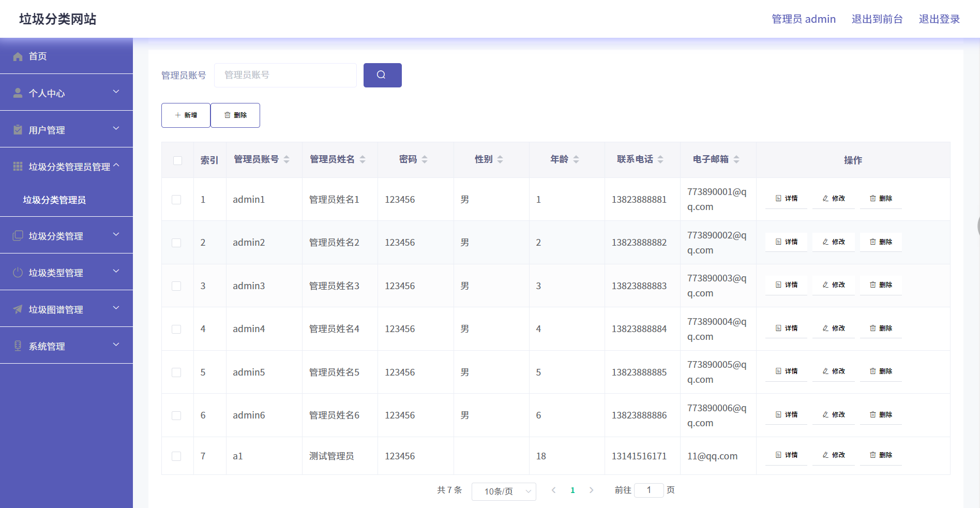The width and height of the screenshot is (980, 508).
Task: Check the admin2 row checkbox
Action: pyautogui.click(x=176, y=243)
